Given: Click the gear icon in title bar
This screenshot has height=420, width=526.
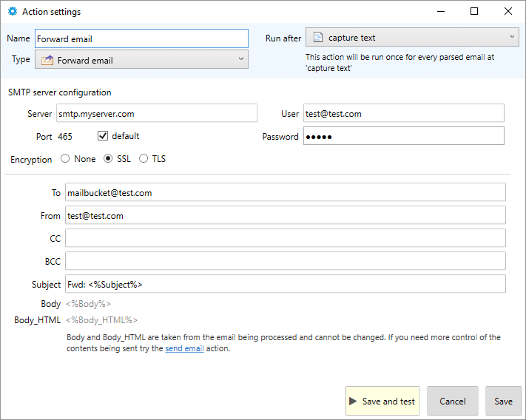Looking at the screenshot, I should coord(13,11).
